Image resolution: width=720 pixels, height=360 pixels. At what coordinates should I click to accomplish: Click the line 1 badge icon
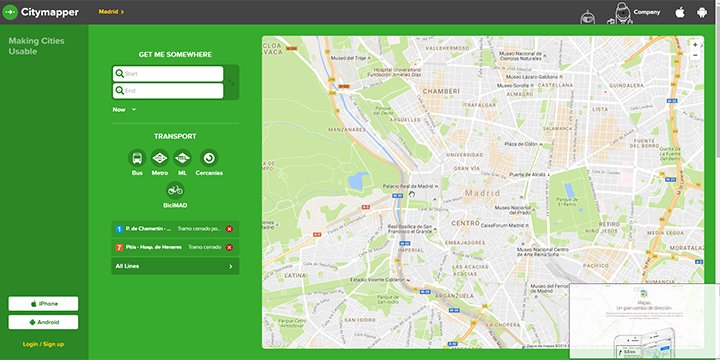click(119, 229)
